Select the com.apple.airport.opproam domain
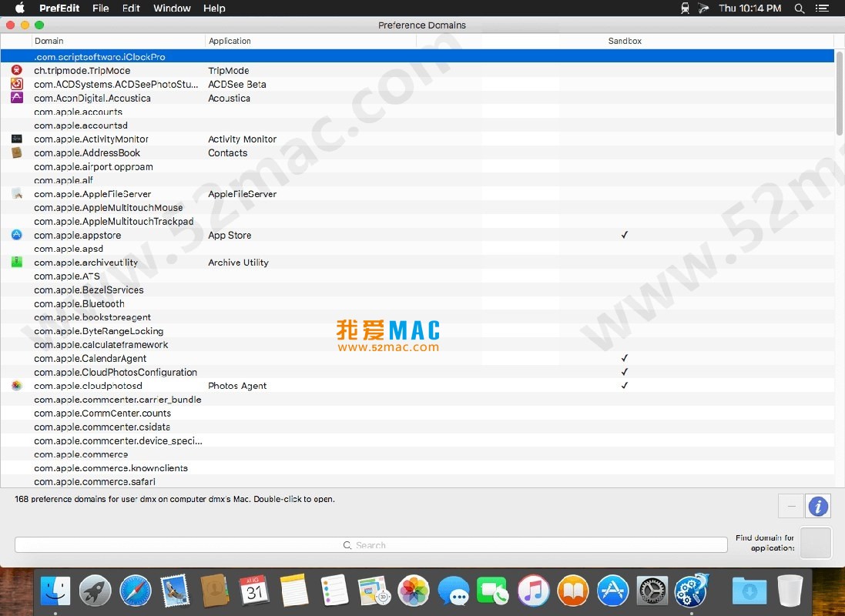Screen dimensions: 845x616 pos(417,166)
